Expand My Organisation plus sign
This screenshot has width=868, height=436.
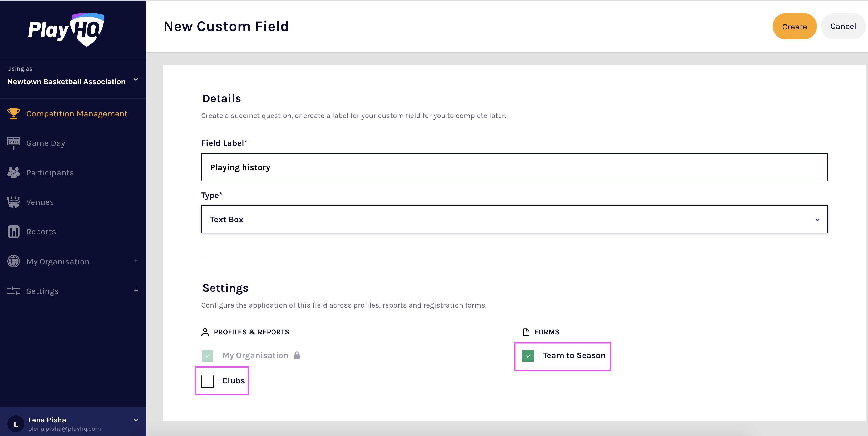[136, 261]
